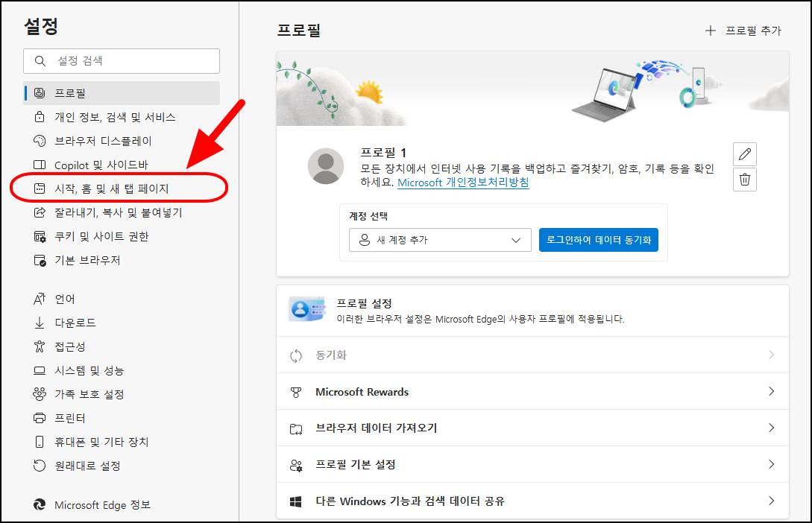Click the pencil edit profile icon
This screenshot has width=812, height=523.
point(745,154)
